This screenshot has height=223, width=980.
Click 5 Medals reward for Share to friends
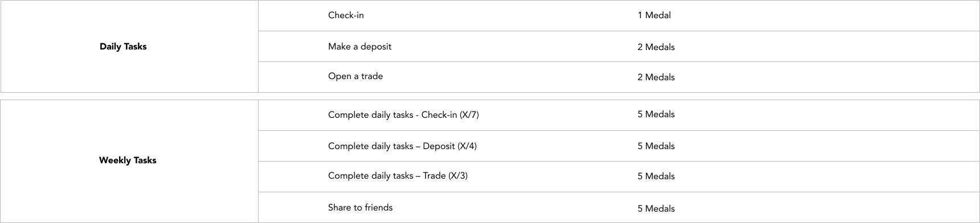[656, 209]
